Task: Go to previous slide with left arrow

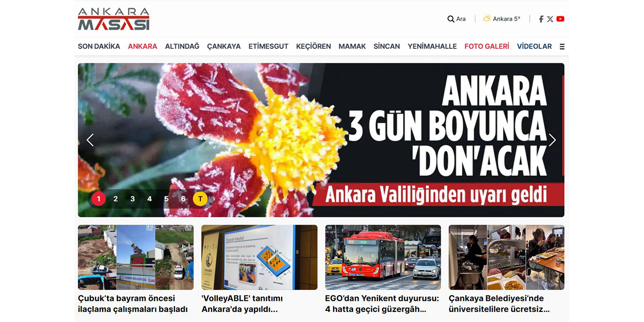Action: pyautogui.click(x=91, y=140)
